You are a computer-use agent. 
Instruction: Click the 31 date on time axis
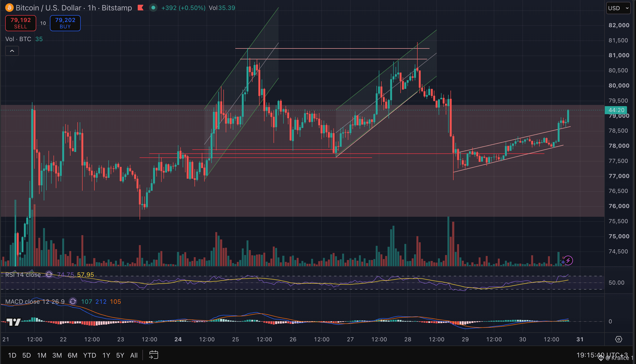580,339
